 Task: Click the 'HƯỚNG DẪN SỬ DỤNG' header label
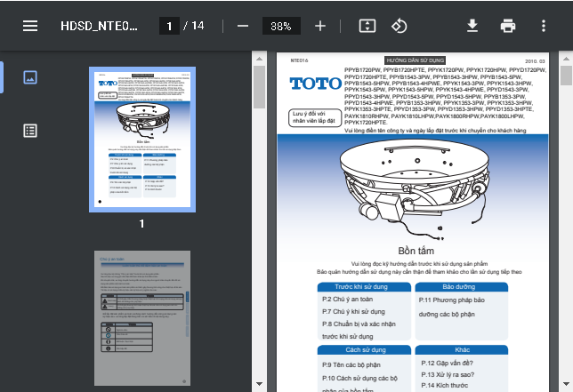pos(416,60)
